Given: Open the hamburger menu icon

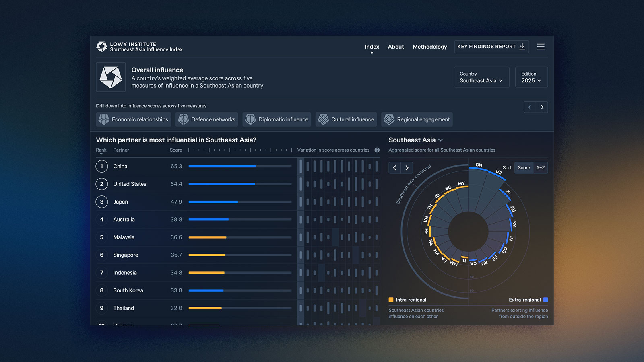Looking at the screenshot, I should [541, 47].
